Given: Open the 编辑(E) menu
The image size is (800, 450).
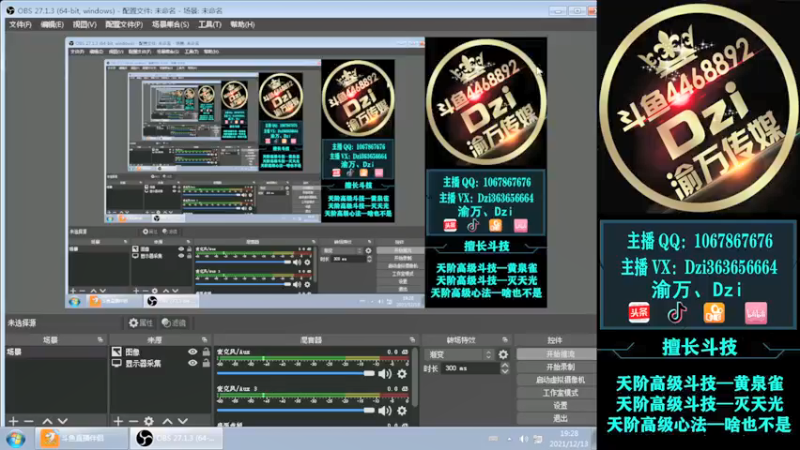Looking at the screenshot, I should [52, 24].
